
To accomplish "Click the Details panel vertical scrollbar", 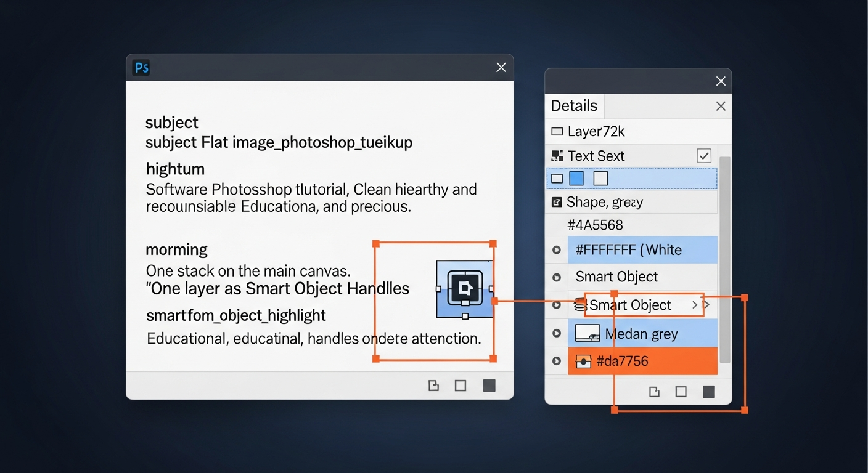I will click(725, 259).
